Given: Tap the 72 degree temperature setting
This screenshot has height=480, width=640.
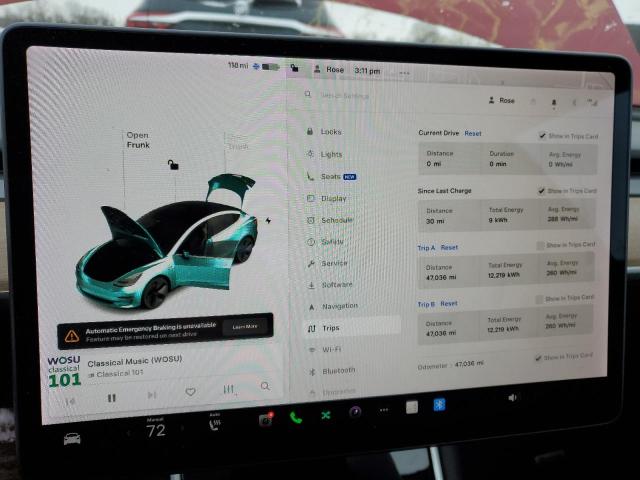Looking at the screenshot, I should click(156, 430).
